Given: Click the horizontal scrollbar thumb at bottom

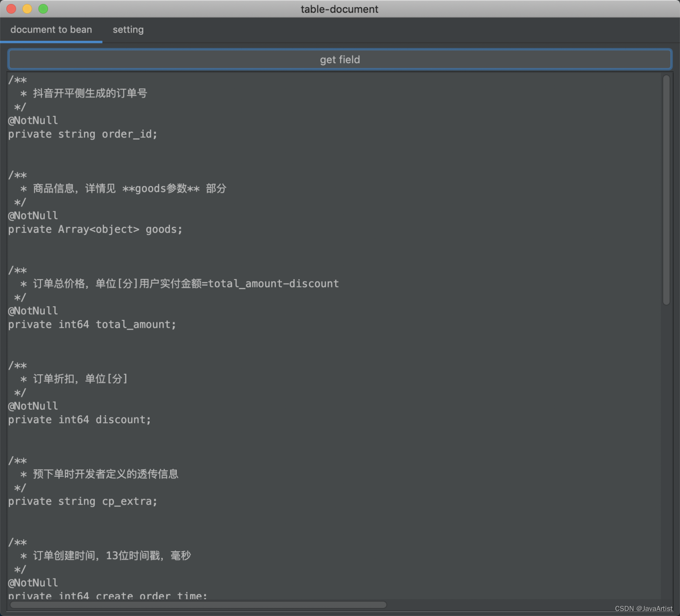Looking at the screenshot, I should click(x=198, y=605).
